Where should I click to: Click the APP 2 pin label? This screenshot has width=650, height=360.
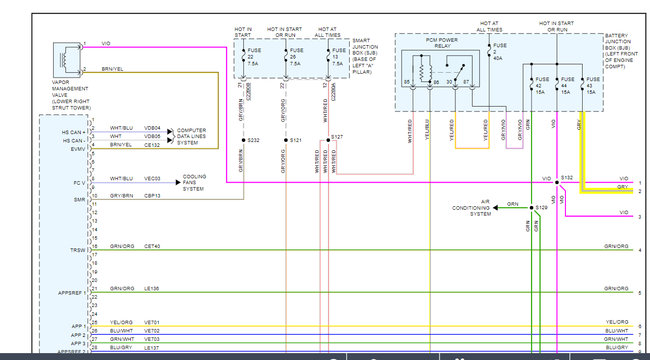click(x=78, y=335)
